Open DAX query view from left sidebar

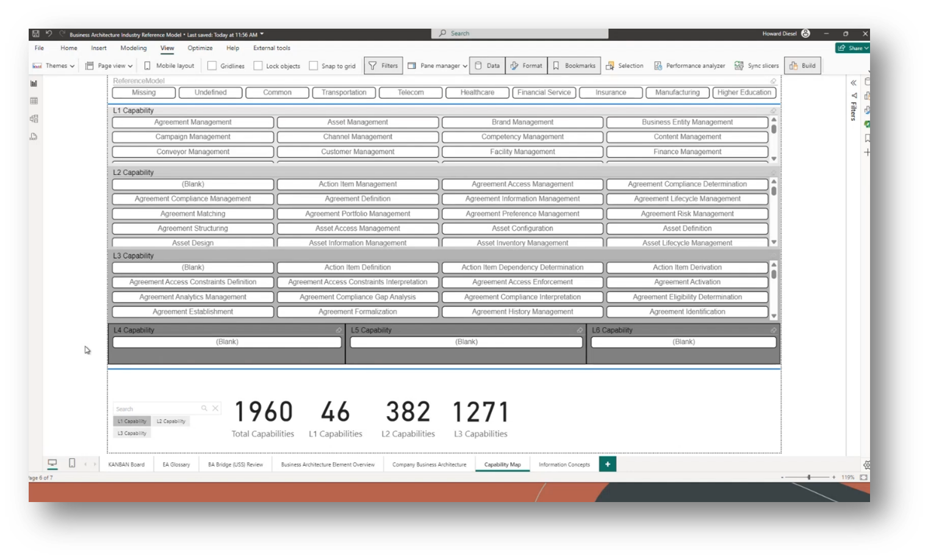[x=34, y=137]
